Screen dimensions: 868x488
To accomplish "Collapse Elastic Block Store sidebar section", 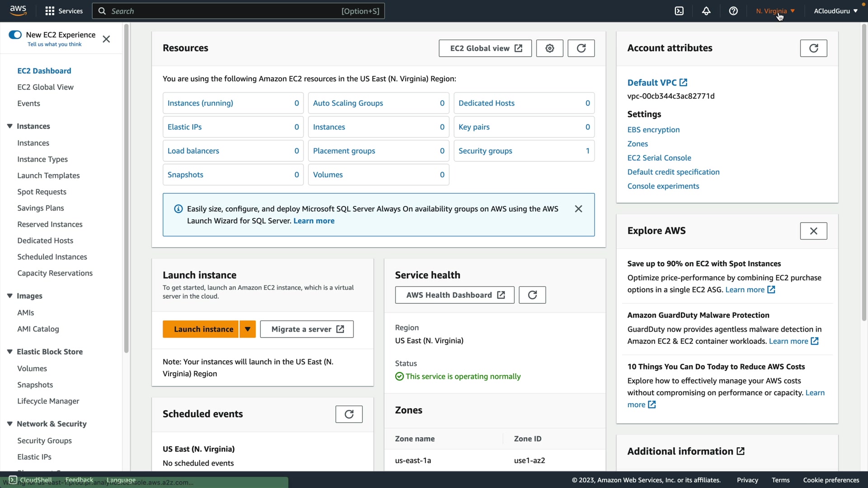I will (x=9, y=352).
